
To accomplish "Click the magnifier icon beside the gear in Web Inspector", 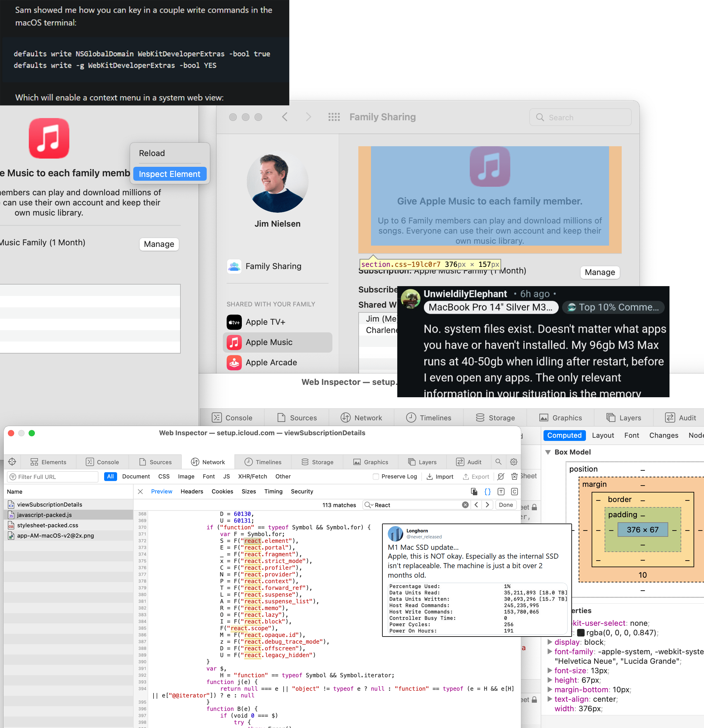I will click(499, 462).
